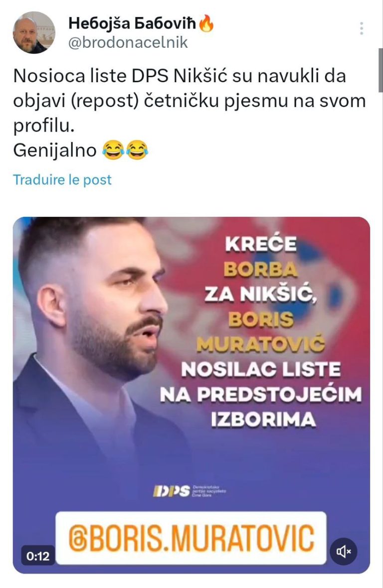Unmute the video with the speaker icon

(x=344, y=551)
